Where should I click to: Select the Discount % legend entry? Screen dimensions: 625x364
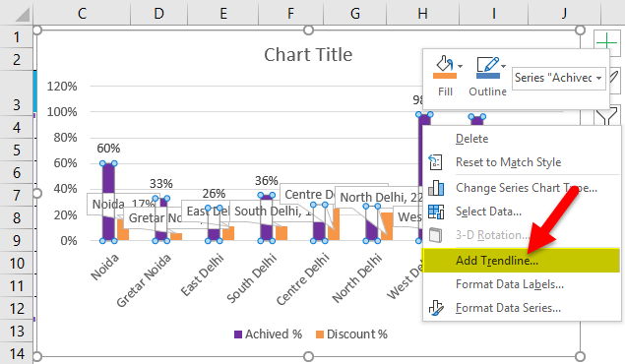(x=351, y=334)
